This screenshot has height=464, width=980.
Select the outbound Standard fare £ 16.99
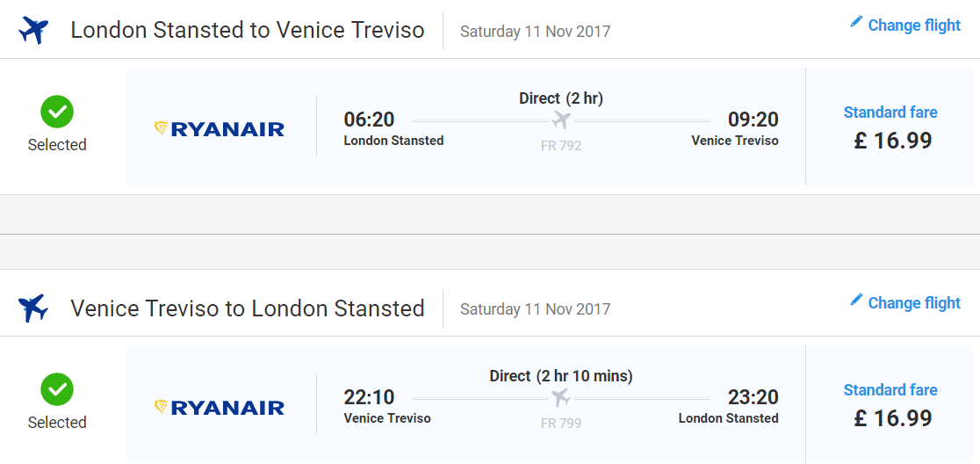(x=892, y=129)
